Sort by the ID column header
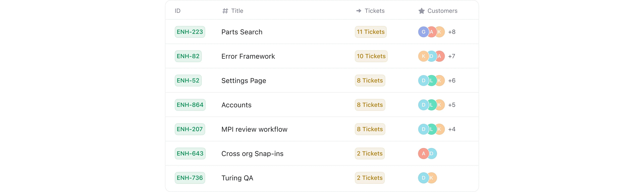644x192 pixels. (x=177, y=11)
